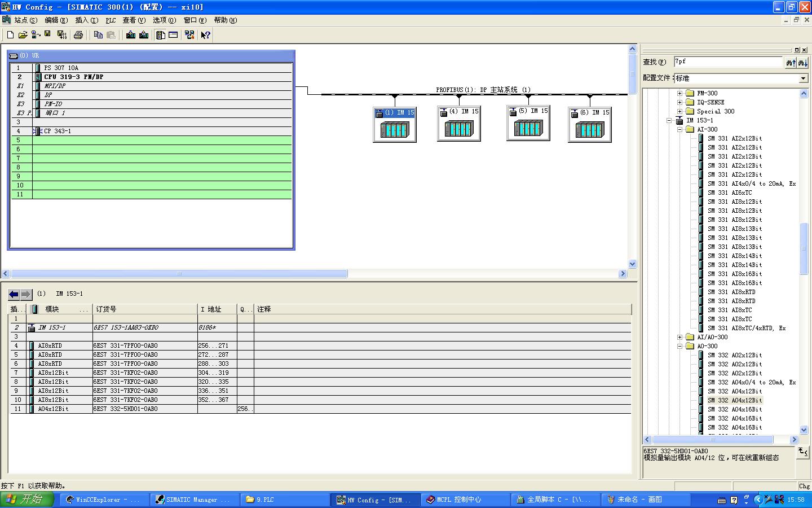Click the I 地址 column header
The width and height of the screenshot is (812, 508).
coord(217,309)
